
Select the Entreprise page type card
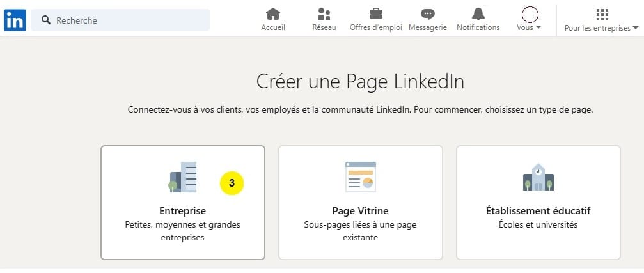pos(183,203)
